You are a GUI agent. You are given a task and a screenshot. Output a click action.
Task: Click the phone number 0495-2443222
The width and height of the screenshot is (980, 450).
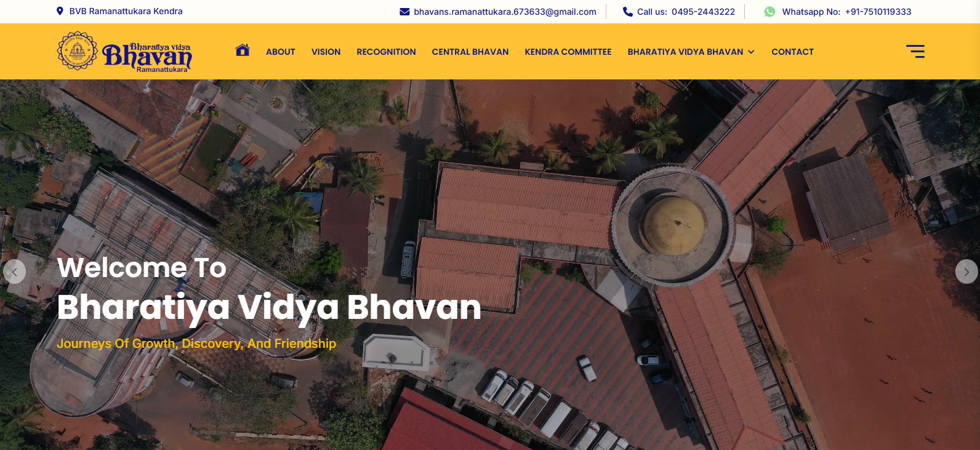point(703,12)
